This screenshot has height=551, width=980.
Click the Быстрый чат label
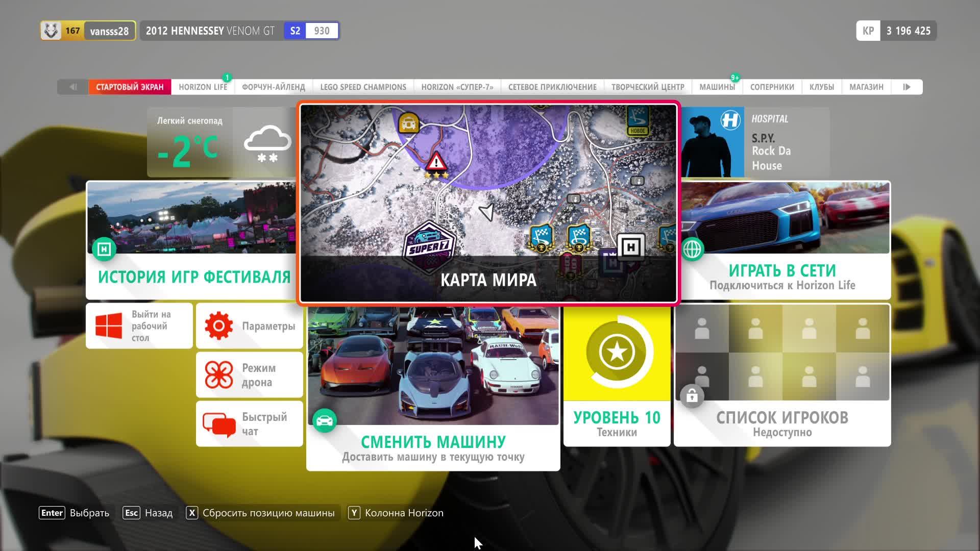pos(264,424)
